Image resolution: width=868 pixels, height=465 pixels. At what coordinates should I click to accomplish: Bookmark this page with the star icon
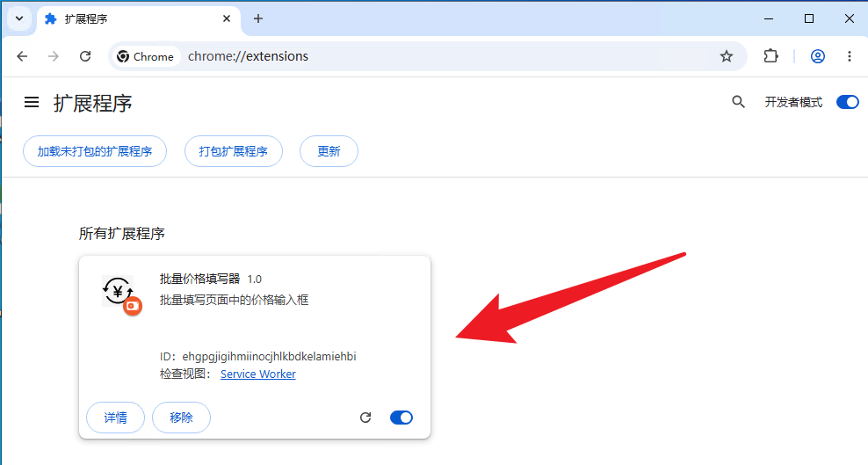[727, 56]
